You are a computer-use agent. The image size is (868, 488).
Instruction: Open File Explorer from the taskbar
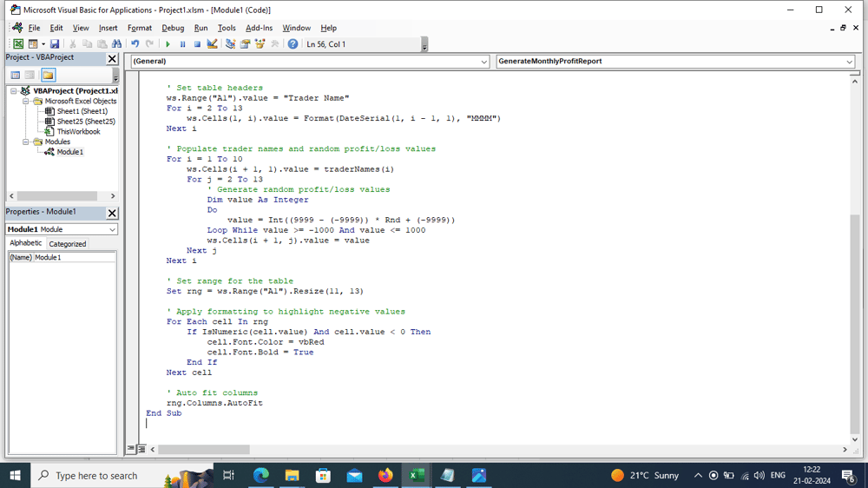292,475
